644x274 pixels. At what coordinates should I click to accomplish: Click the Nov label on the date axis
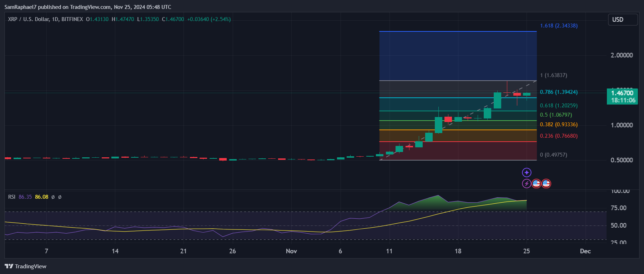pos(291,251)
